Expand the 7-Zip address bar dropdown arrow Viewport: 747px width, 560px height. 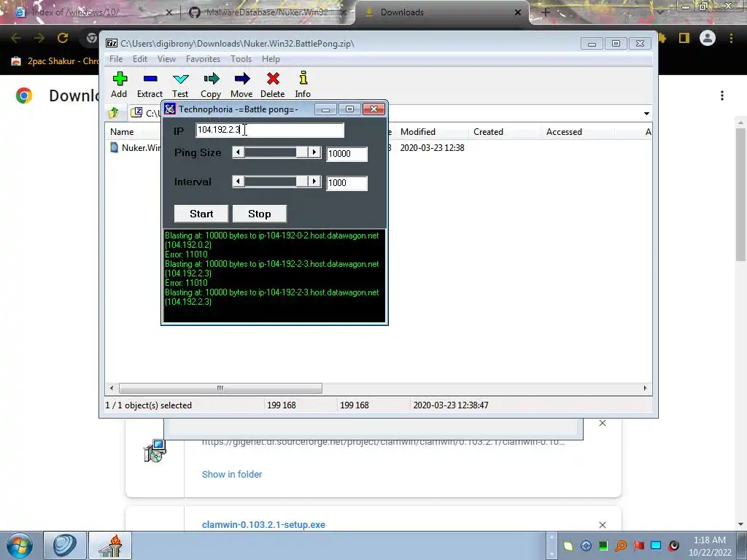(646, 113)
